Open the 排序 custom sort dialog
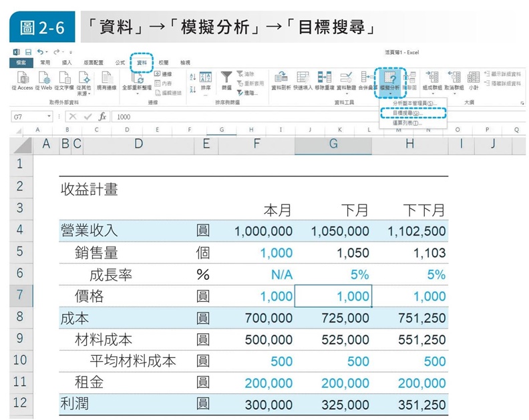This screenshot has width=529, height=420. (x=206, y=81)
